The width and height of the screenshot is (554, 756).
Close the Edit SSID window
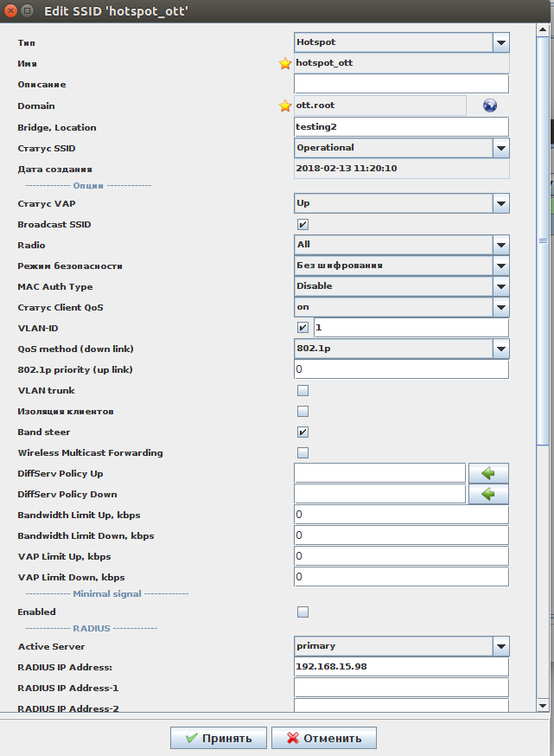[x=10, y=9]
